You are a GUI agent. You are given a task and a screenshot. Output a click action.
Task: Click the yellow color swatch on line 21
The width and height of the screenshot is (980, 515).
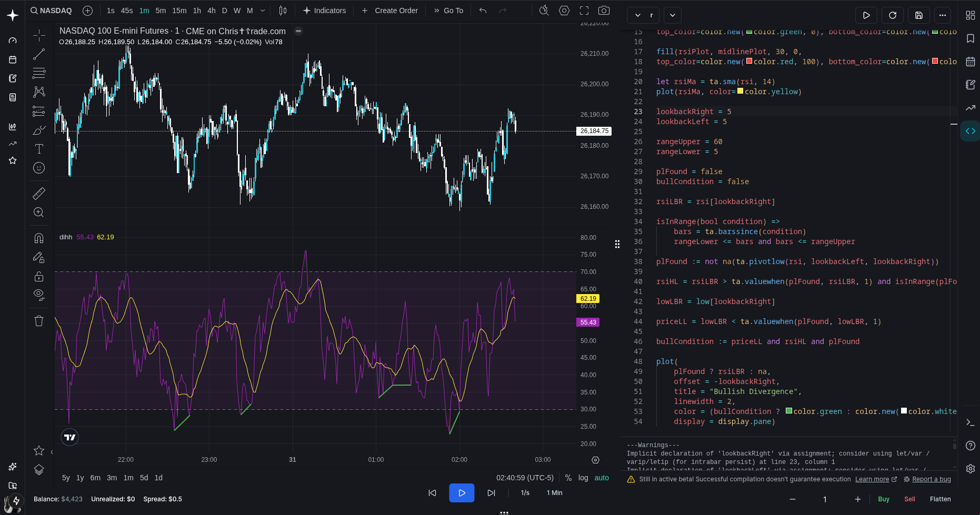coord(740,91)
